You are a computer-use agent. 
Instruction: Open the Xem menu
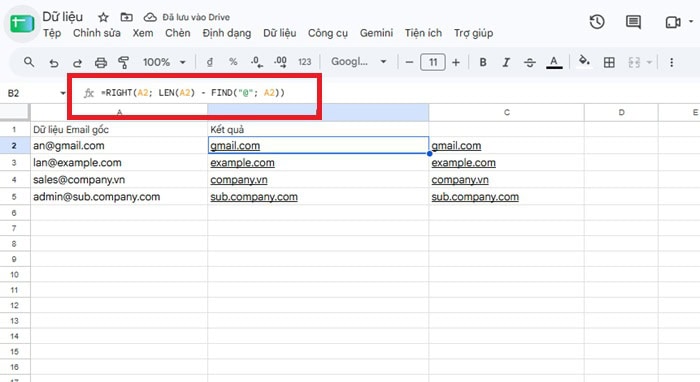pos(143,33)
